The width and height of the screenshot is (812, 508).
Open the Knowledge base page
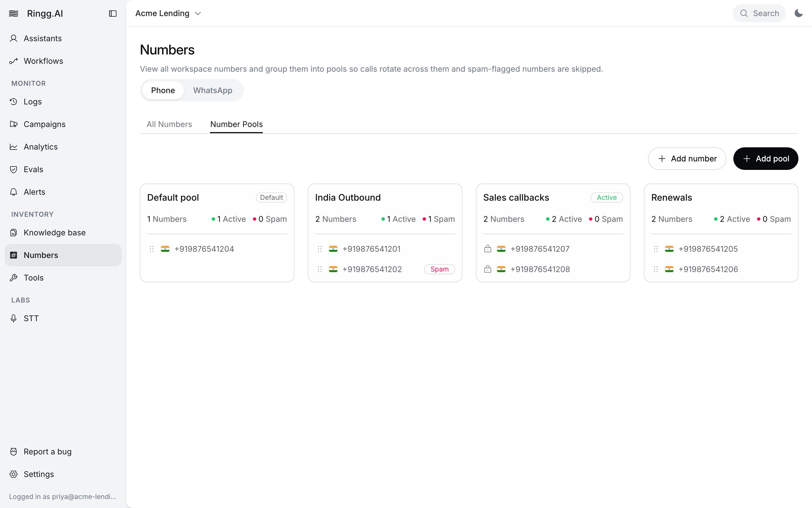[x=63, y=233]
